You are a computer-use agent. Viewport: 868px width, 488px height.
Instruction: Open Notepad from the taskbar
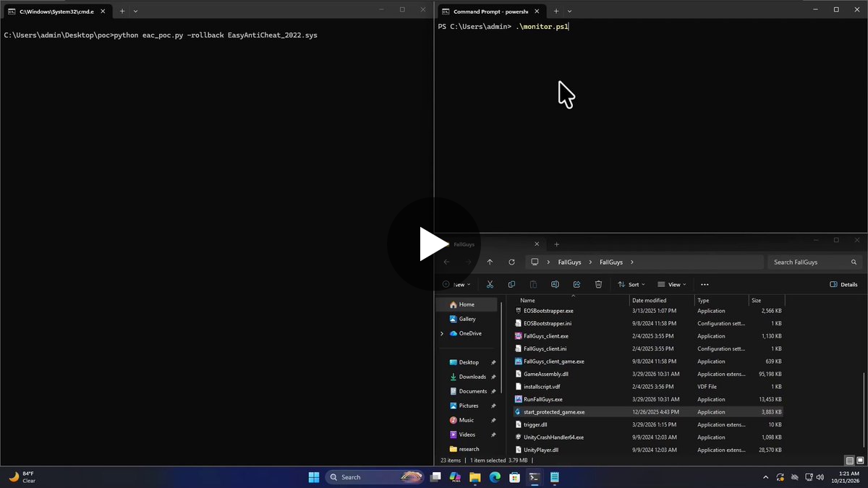click(555, 477)
